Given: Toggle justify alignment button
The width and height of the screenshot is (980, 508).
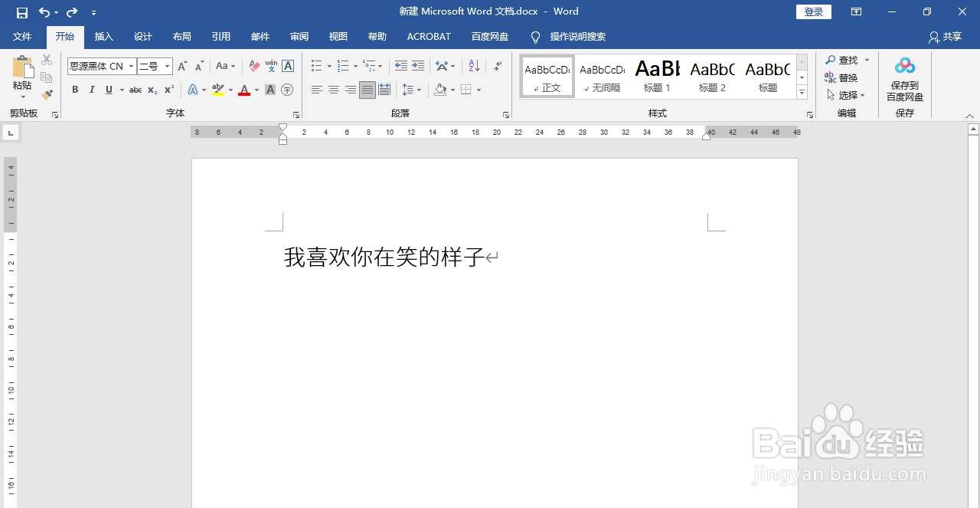Looking at the screenshot, I should point(367,90).
